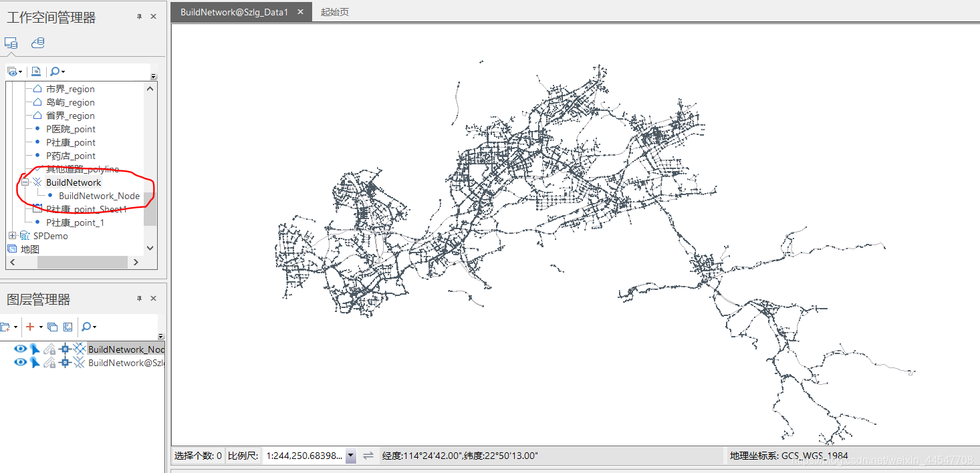Click workspace tree scroll down arrow
980x473 pixels.
pos(150,248)
